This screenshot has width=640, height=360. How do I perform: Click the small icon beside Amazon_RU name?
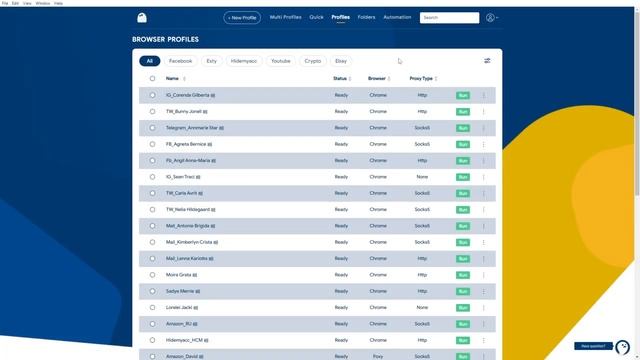(195, 324)
